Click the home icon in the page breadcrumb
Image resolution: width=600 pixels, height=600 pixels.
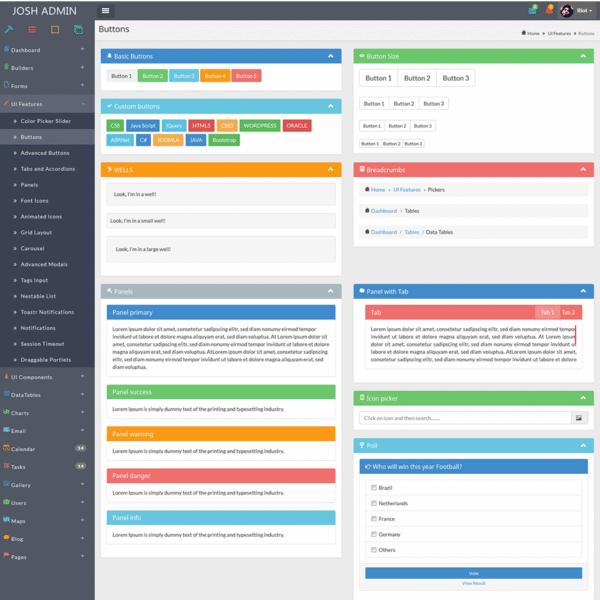coord(524,33)
